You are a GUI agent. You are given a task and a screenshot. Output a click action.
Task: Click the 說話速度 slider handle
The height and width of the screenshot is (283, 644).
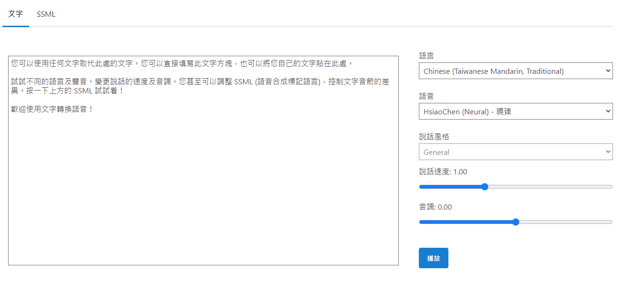coord(485,187)
